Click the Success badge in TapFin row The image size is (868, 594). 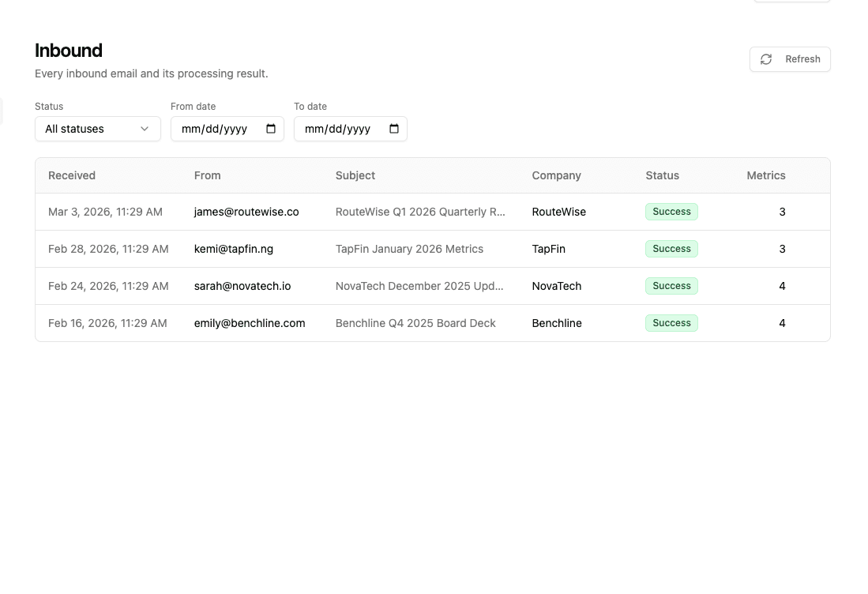coord(671,249)
